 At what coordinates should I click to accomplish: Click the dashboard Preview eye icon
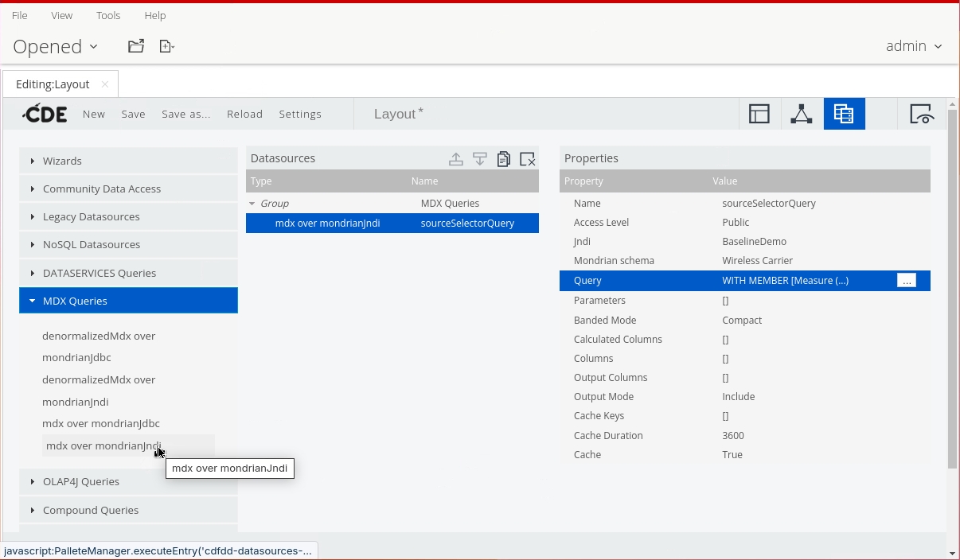pyautogui.click(x=922, y=114)
